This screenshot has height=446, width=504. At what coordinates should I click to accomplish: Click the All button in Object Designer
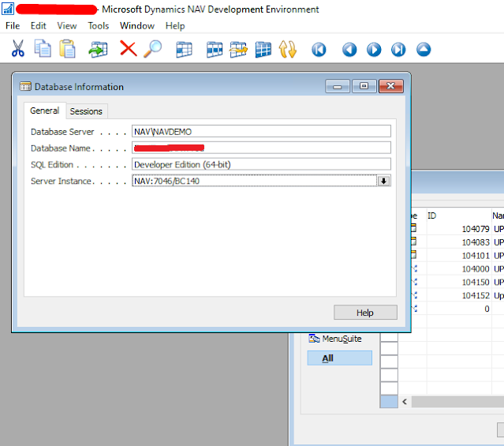click(340, 358)
